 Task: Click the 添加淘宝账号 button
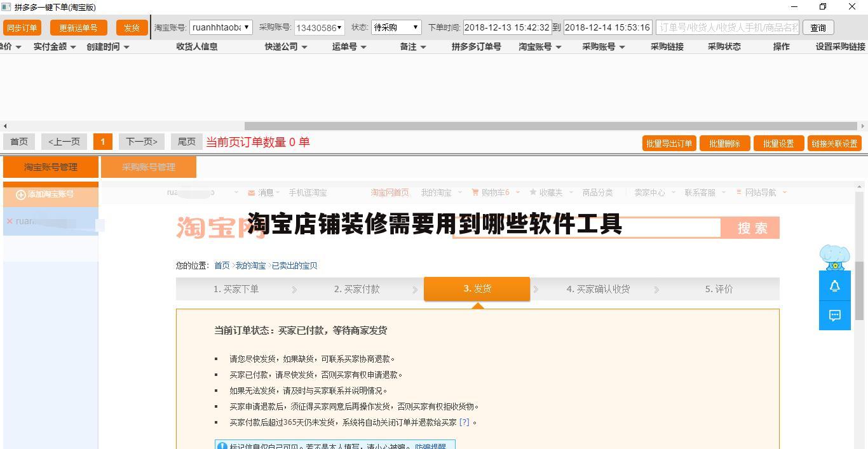point(51,194)
